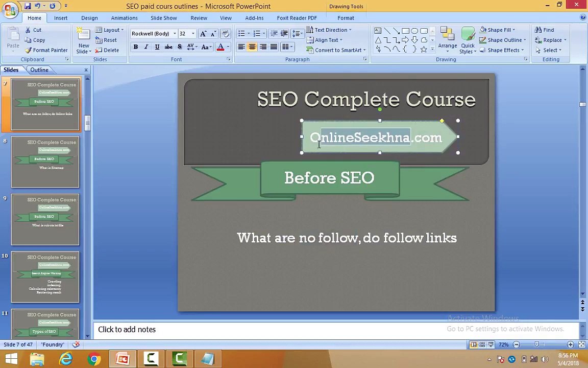The width and height of the screenshot is (588, 368).
Task: Click the bullets list icon
Action: pos(242,34)
